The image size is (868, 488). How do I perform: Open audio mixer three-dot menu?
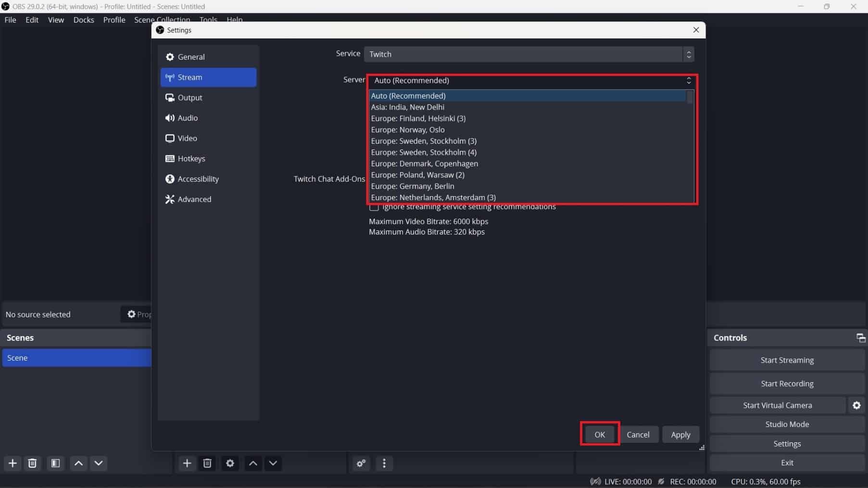(384, 463)
